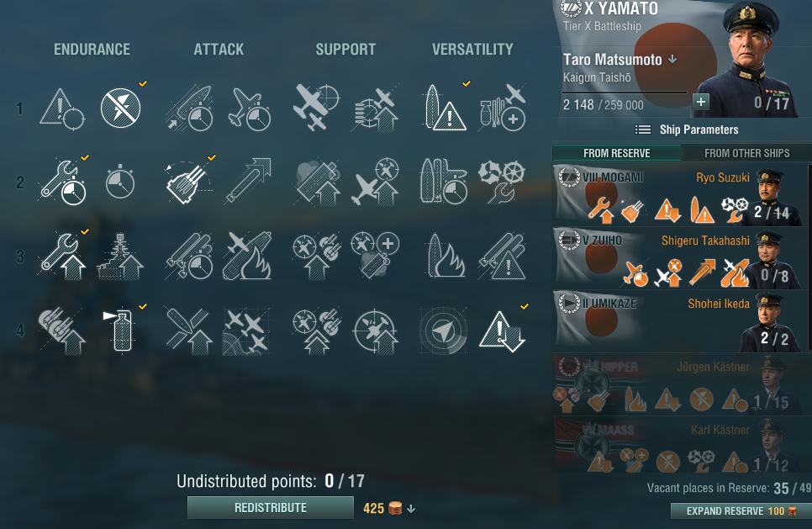Click the plus button beside commander XP

pos(701,102)
